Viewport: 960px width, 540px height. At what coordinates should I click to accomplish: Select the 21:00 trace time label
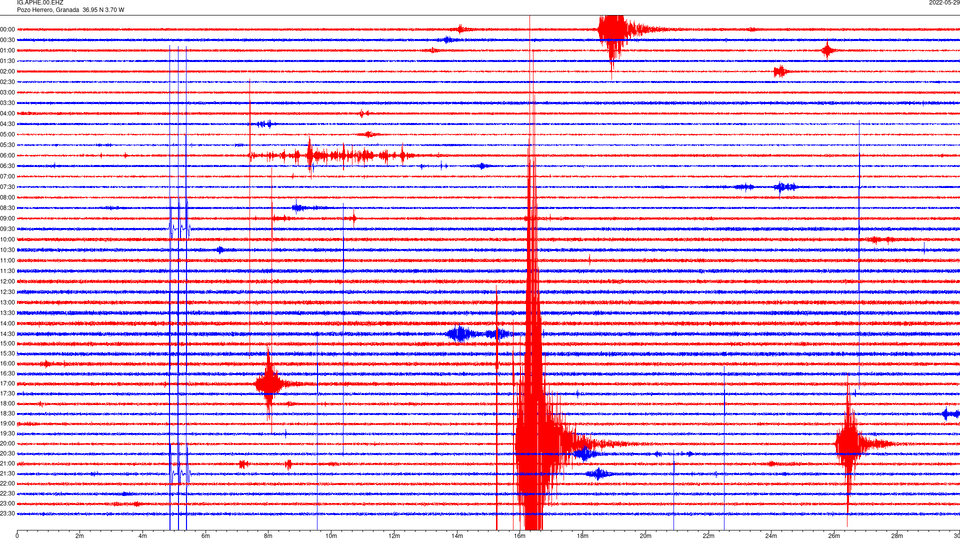[x=8, y=464]
